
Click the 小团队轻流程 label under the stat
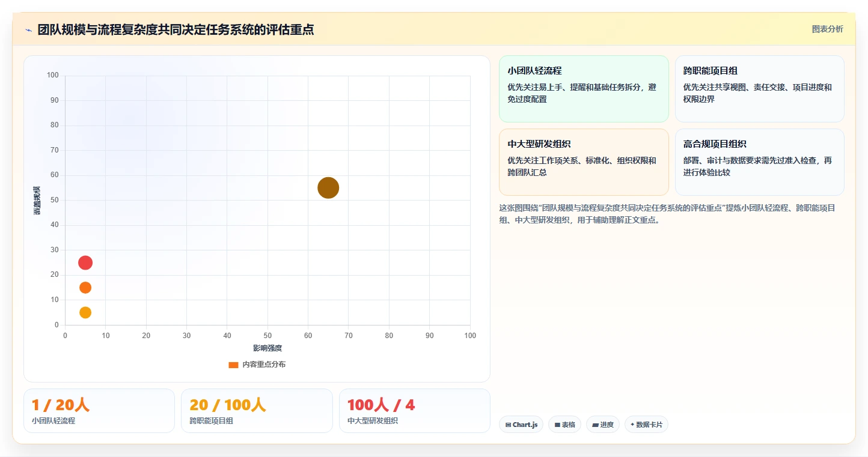tap(53, 421)
